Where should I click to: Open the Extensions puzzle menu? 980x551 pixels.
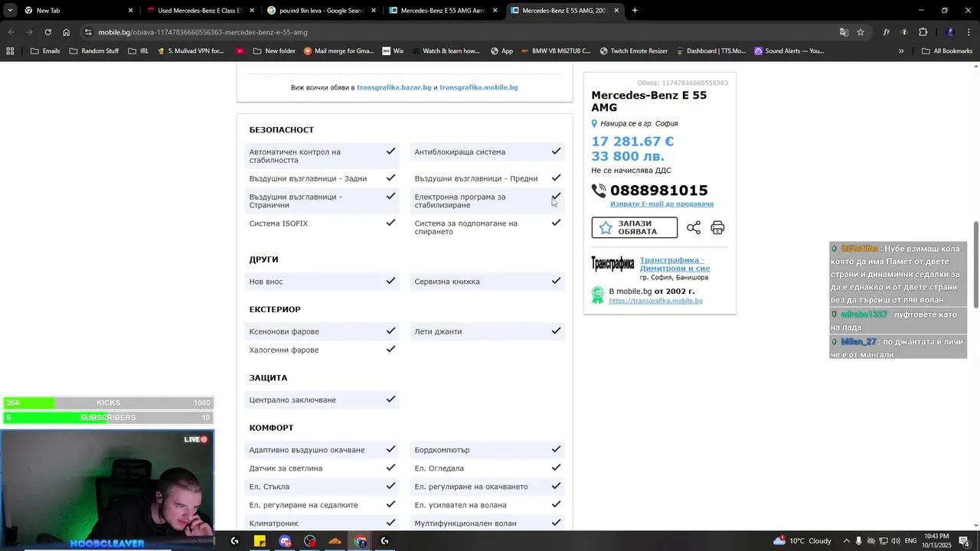[923, 32]
